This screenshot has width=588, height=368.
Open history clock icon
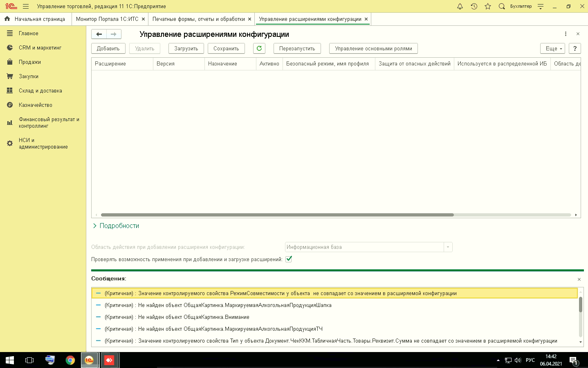pos(474,7)
